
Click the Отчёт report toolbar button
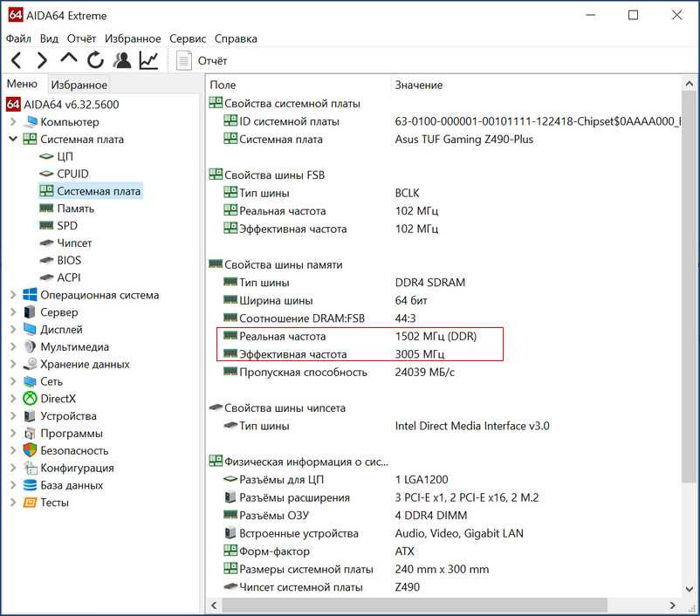tap(202, 60)
